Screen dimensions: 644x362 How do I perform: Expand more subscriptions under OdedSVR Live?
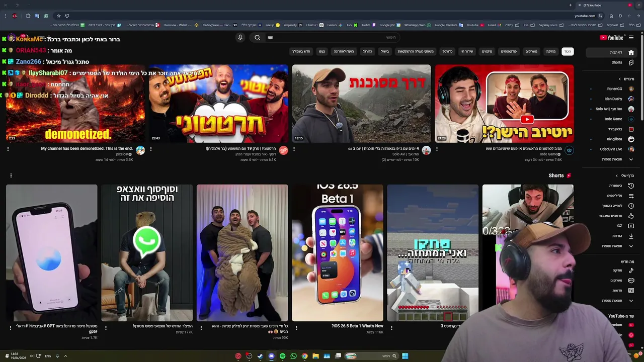coord(610,159)
